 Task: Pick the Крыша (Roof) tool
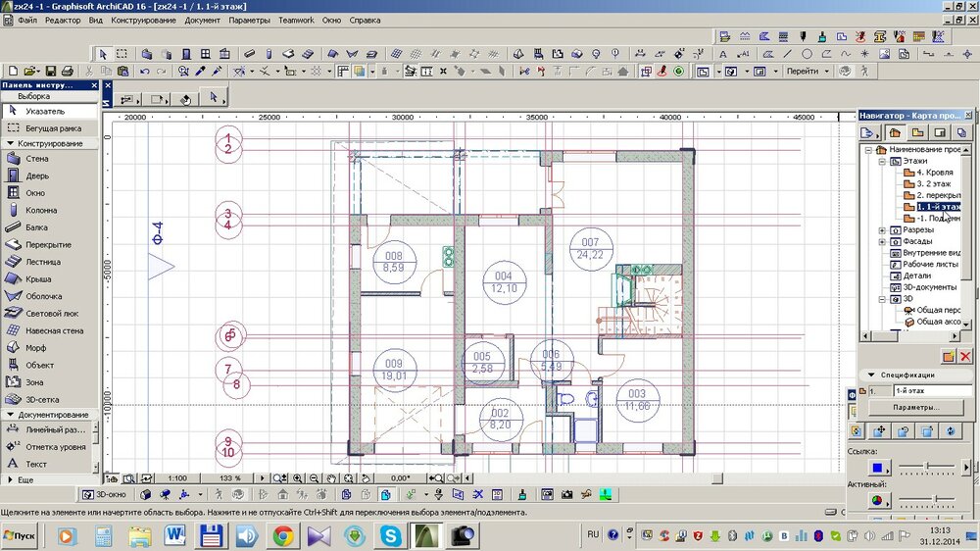point(37,278)
